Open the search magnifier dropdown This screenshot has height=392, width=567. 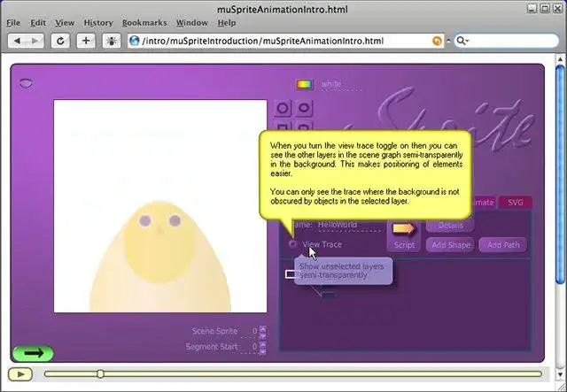462,41
